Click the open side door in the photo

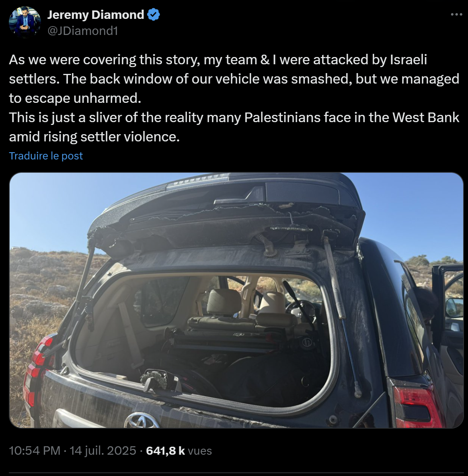pos(447,319)
